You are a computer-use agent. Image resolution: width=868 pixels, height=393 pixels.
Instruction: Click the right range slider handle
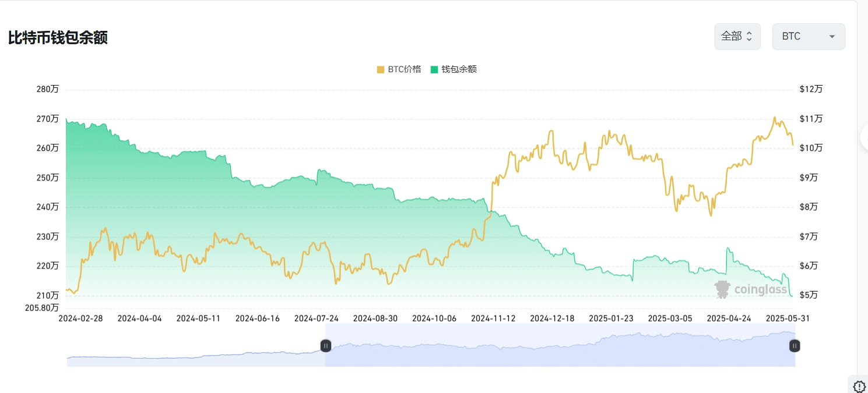point(795,346)
